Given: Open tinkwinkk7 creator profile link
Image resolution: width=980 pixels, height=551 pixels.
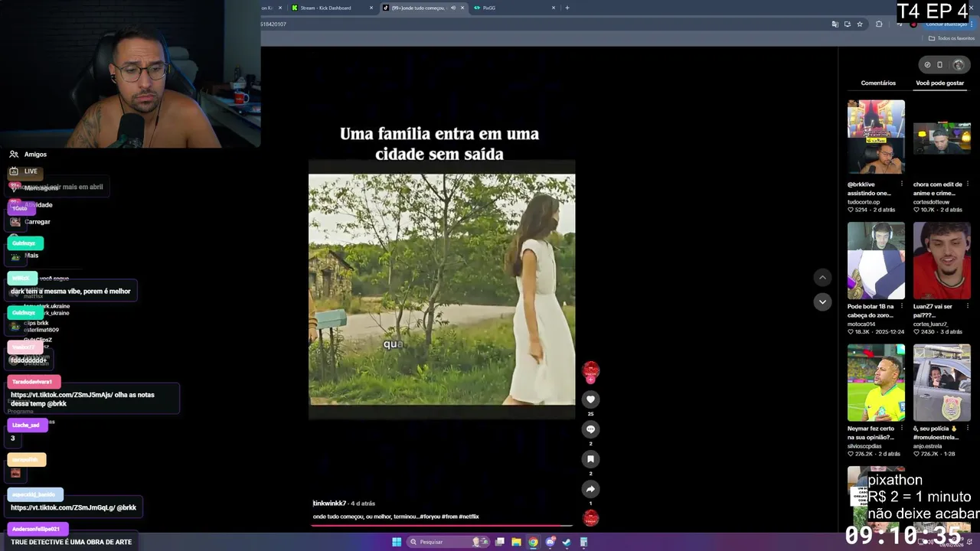Looking at the screenshot, I should pyautogui.click(x=329, y=504).
